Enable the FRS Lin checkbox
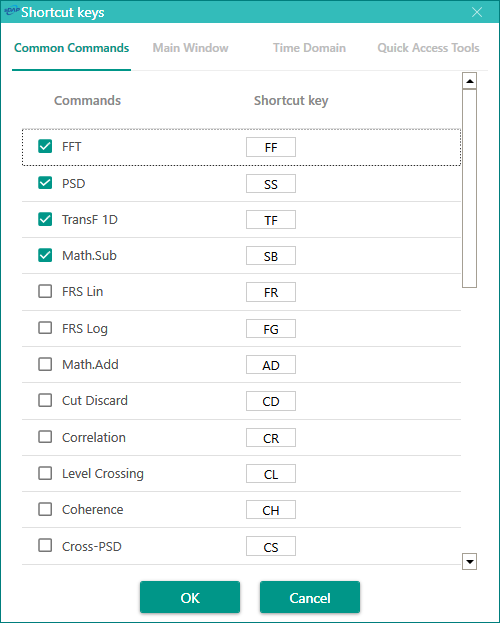This screenshot has height=623, width=500. pos(45,291)
